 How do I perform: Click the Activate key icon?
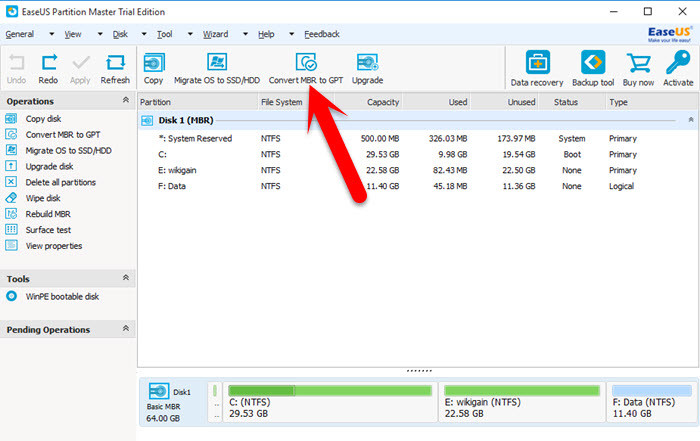click(678, 64)
